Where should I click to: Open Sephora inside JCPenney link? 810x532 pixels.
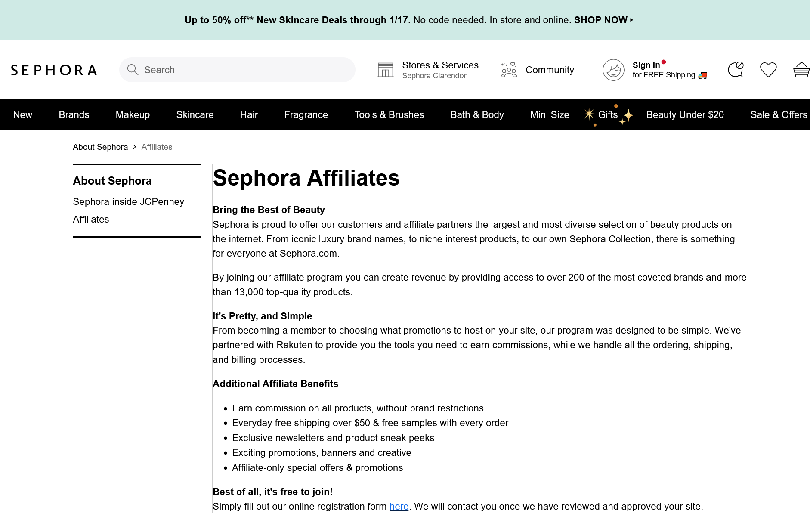coord(129,201)
